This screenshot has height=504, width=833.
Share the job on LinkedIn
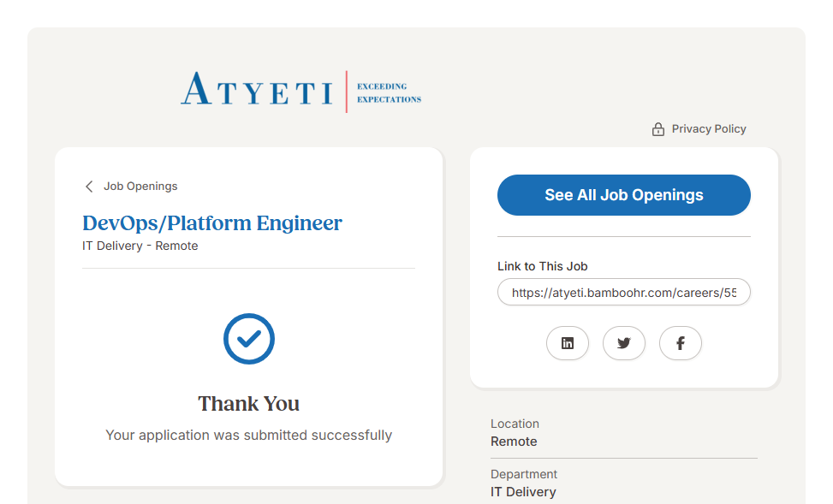568,343
